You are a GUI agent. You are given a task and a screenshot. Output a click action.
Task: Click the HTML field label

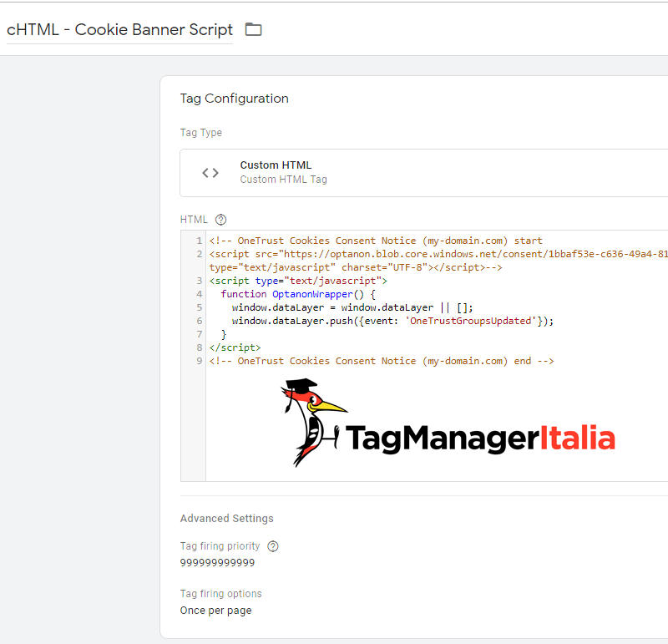click(194, 220)
